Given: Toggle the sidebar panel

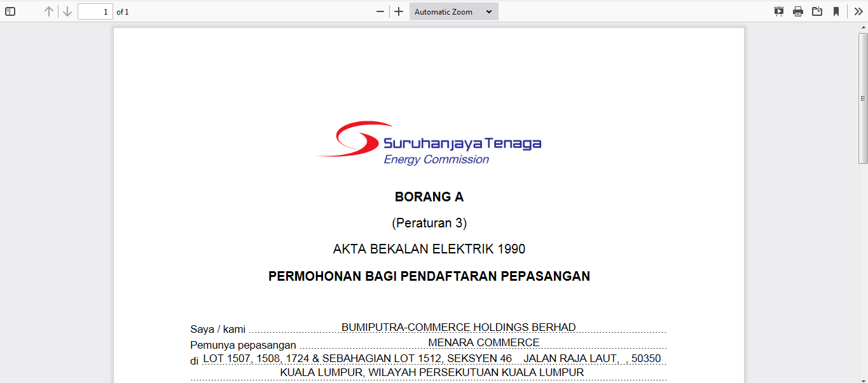Looking at the screenshot, I should 10,11.
